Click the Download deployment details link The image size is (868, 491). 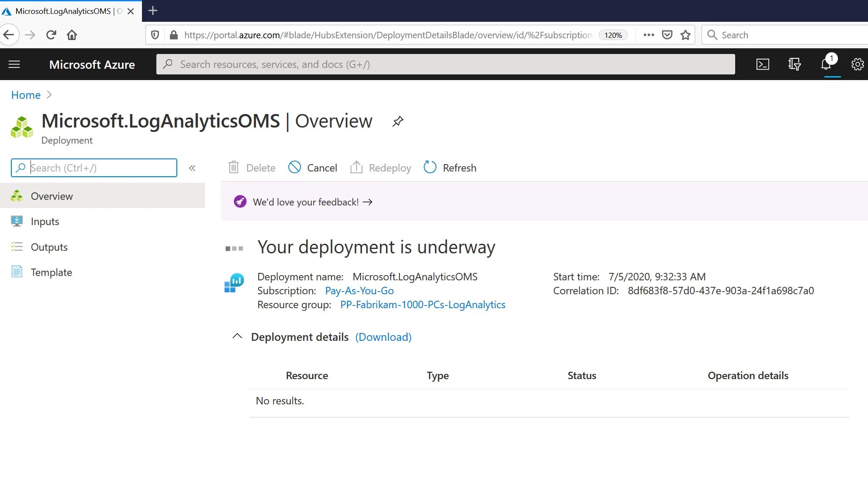tap(383, 337)
